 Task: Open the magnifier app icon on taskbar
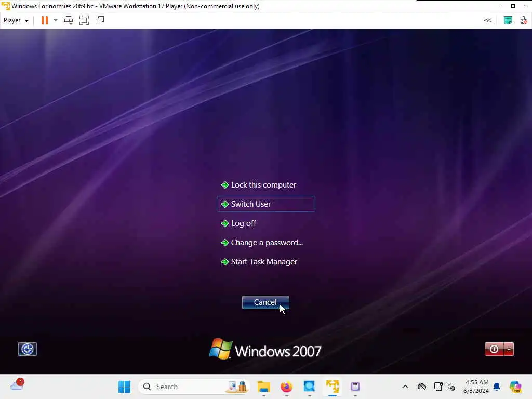tap(310, 387)
